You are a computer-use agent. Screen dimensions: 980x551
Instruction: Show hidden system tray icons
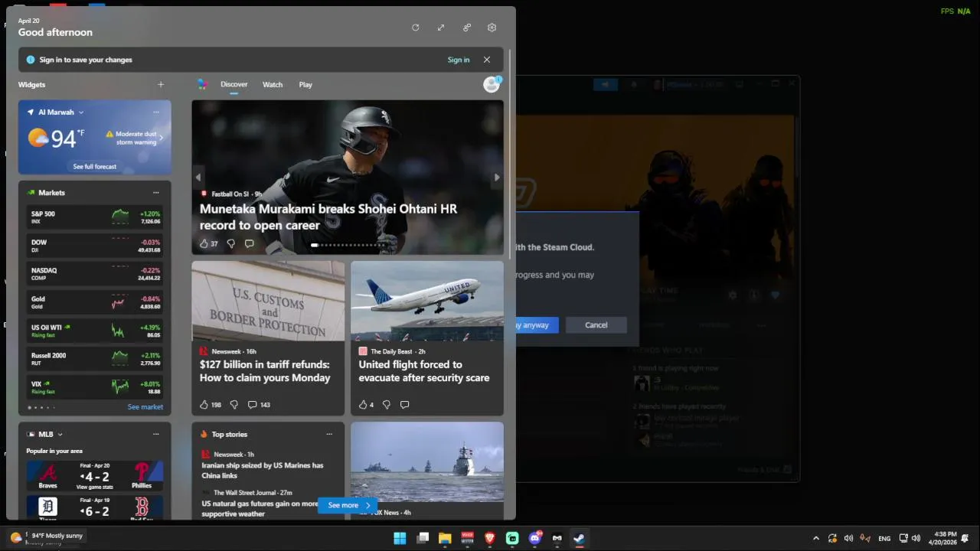click(815, 538)
